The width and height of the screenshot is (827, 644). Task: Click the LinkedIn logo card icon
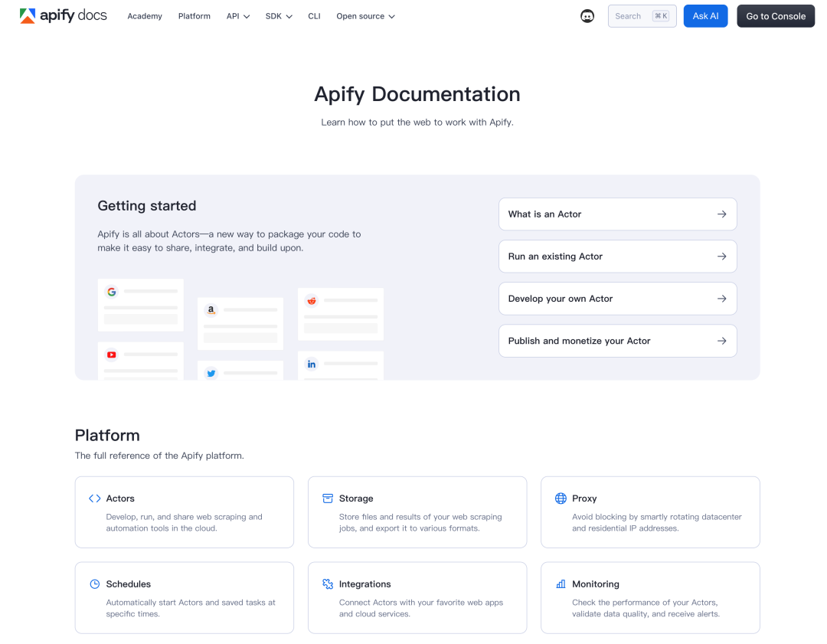(x=312, y=364)
